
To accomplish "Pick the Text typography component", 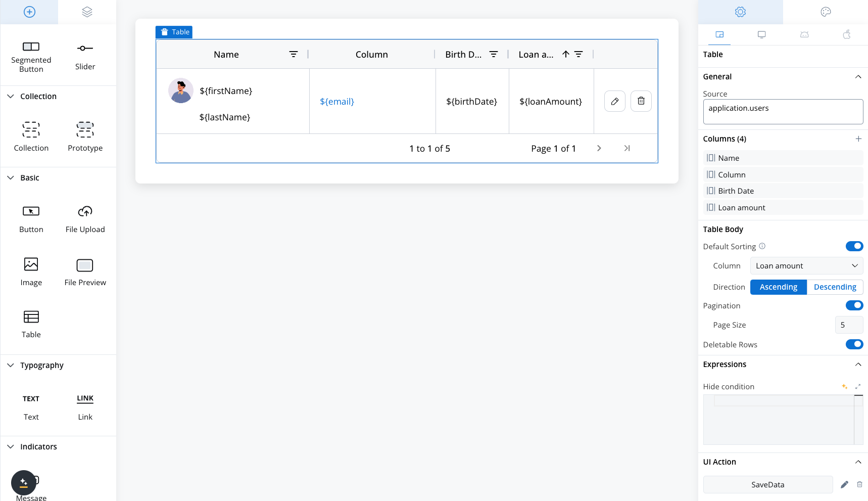I will (31, 407).
